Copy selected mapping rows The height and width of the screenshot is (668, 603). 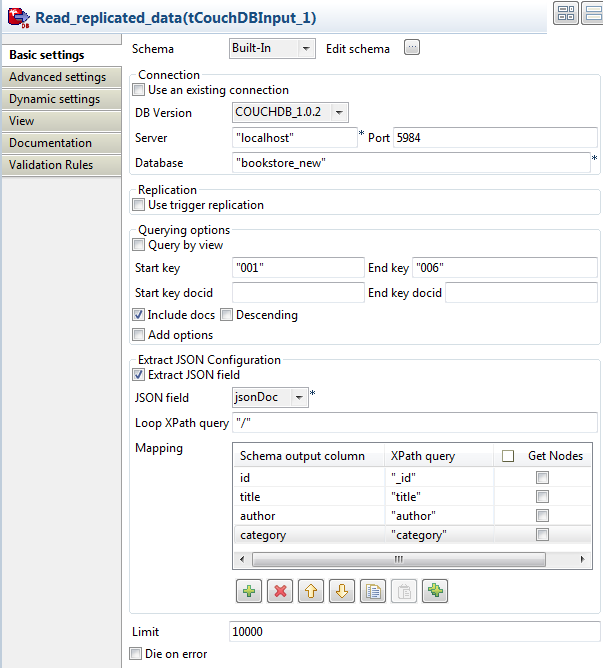tap(372, 591)
